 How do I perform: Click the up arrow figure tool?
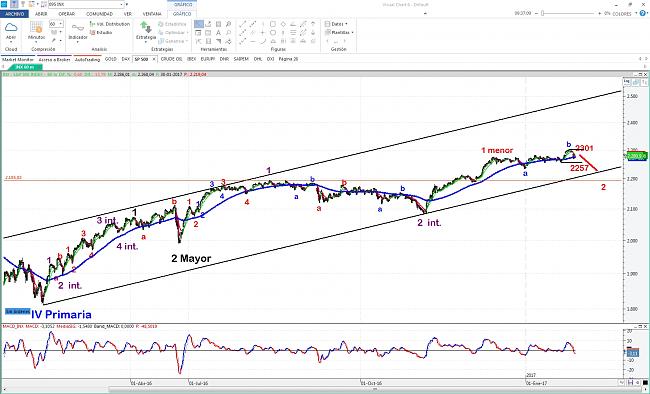click(313, 24)
